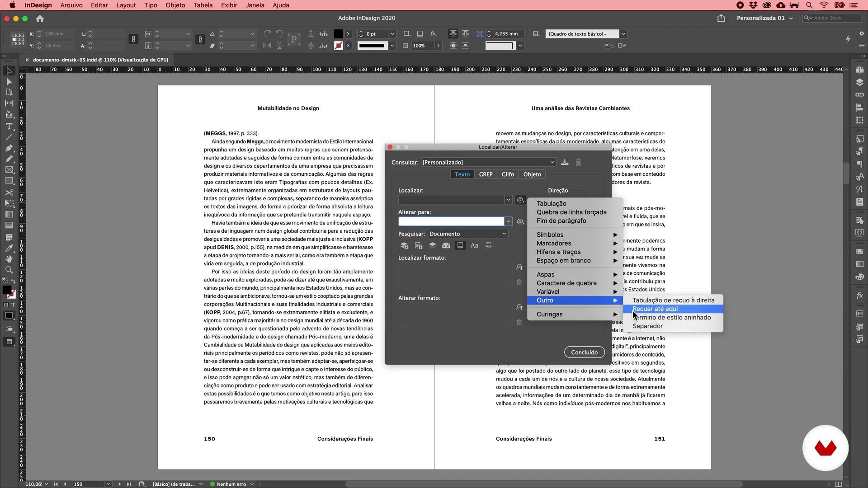Click the Concluído button
The height and width of the screenshot is (488, 868).
tap(584, 352)
